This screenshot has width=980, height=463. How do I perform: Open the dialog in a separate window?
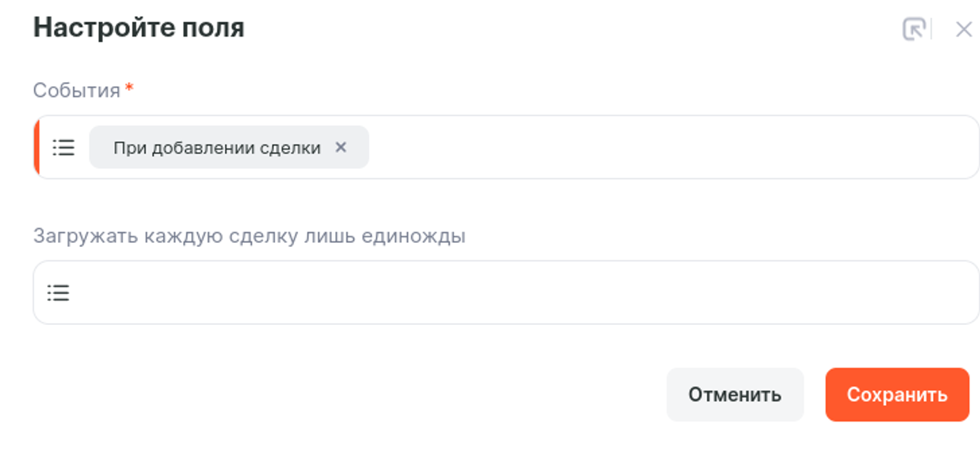913,30
